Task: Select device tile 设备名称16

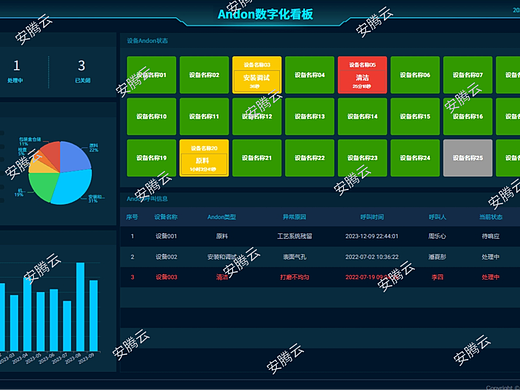Action: (x=468, y=116)
